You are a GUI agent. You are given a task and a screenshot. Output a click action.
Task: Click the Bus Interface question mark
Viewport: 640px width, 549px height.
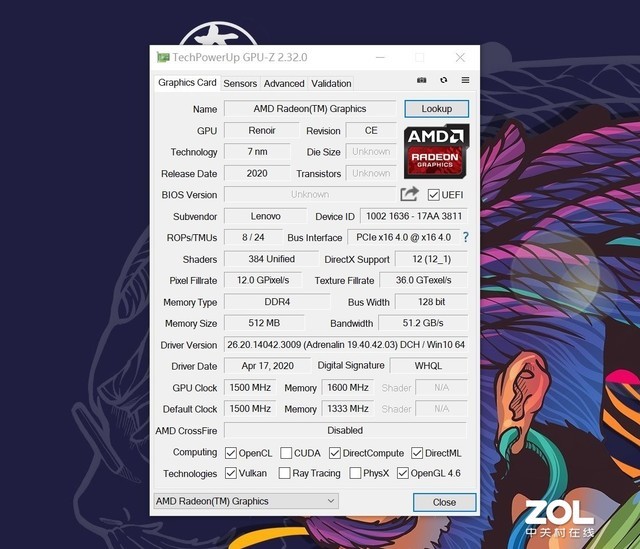click(x=466, y=237)
